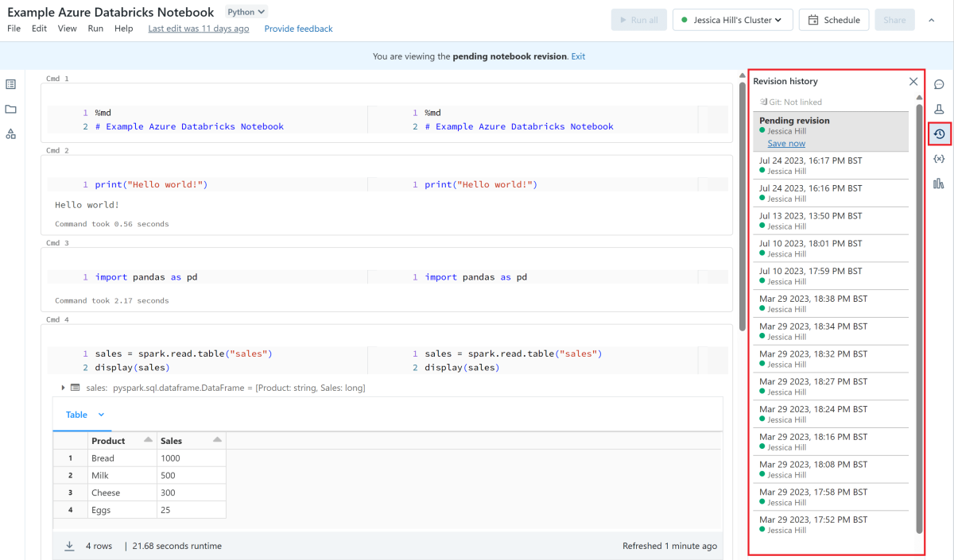Viewport: 954px width, 560px height.
Task: Click the table icon next to sales dataframe
Action: [x=76, y=388]
